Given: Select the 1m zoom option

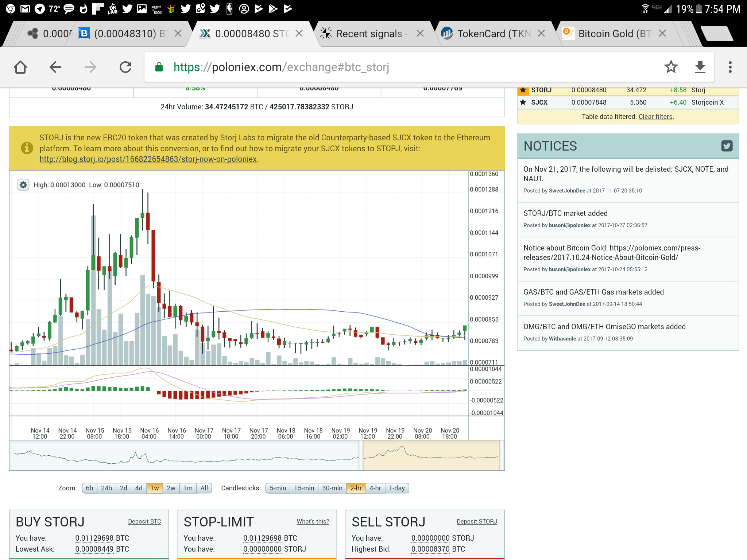Looking at the screenshot, I should tap(188, 488).
